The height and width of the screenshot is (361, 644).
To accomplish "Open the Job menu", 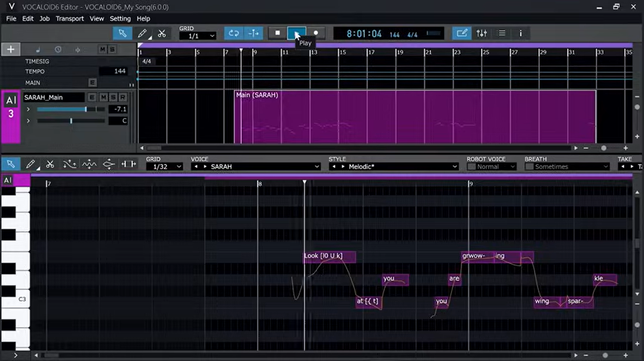I will tap(44, 18).
